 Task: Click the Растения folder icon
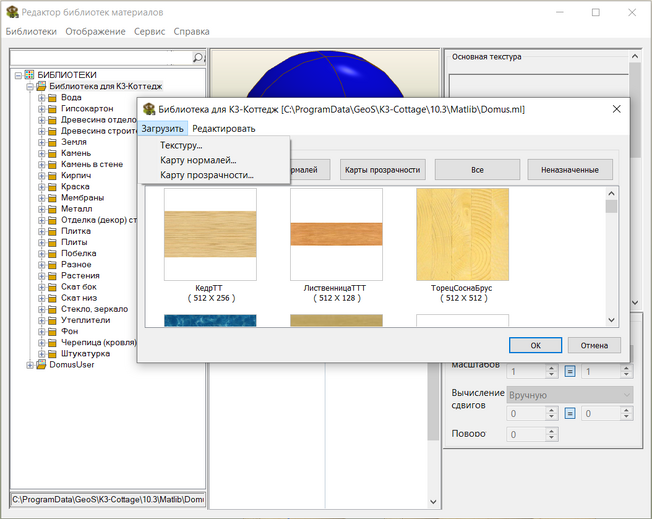[52, 276]
